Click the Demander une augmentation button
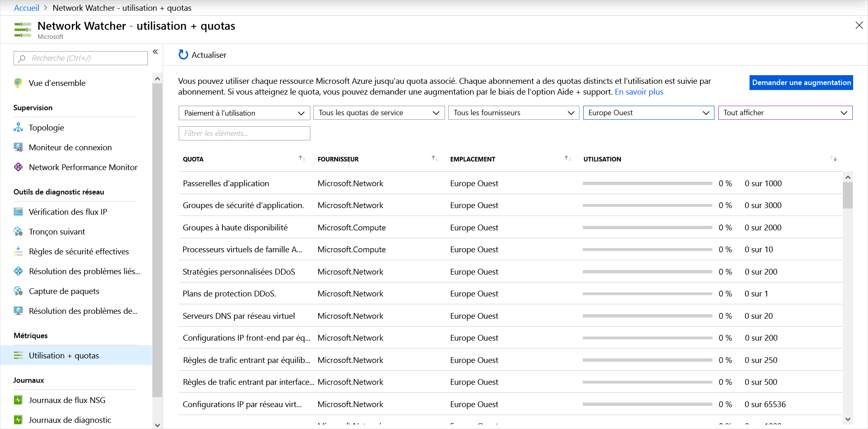 tap(801, 83)
